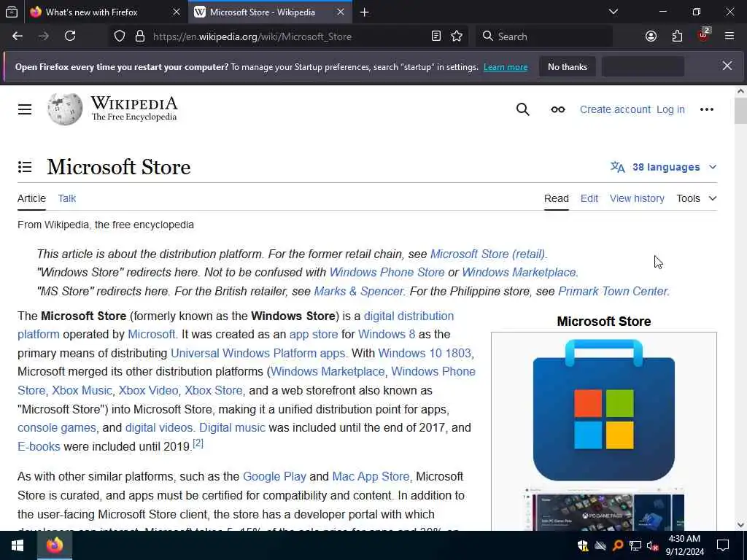Click Learn more link in notification
This screenshot has width=747, height=560.
506,67
